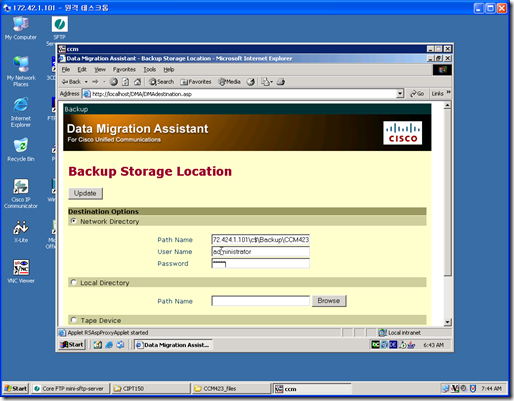Switch to CIPT150 folder taskbar item

click(151, 389)
